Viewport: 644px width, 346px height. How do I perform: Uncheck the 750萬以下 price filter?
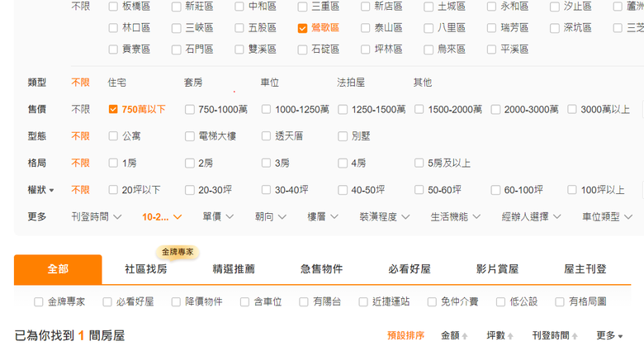(x=113, y=110)
